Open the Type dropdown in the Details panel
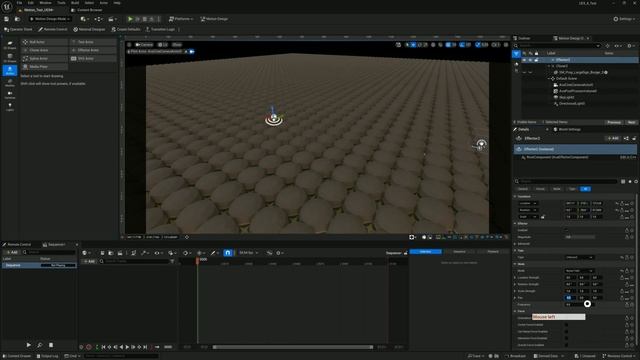640x360 pixels. click(580, 258)
